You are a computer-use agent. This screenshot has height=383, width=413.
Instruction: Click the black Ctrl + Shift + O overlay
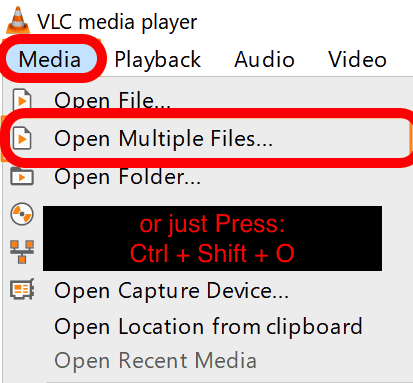point(212,238)
